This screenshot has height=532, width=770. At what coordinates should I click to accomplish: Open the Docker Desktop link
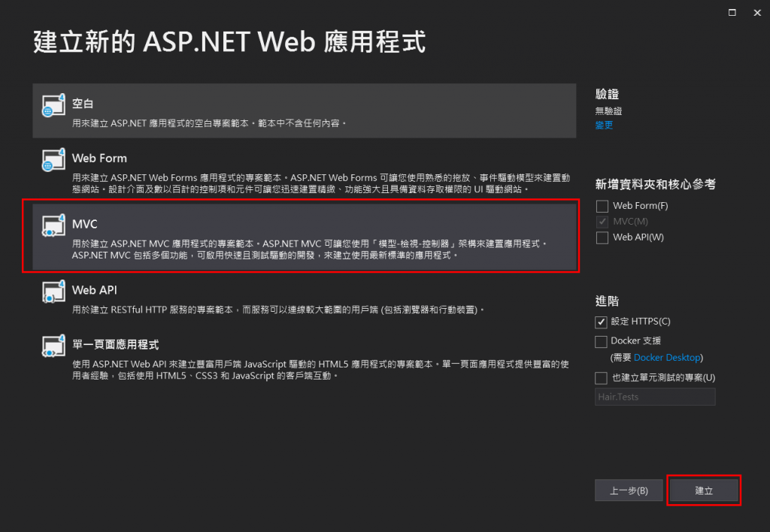(x=667, y=357)
